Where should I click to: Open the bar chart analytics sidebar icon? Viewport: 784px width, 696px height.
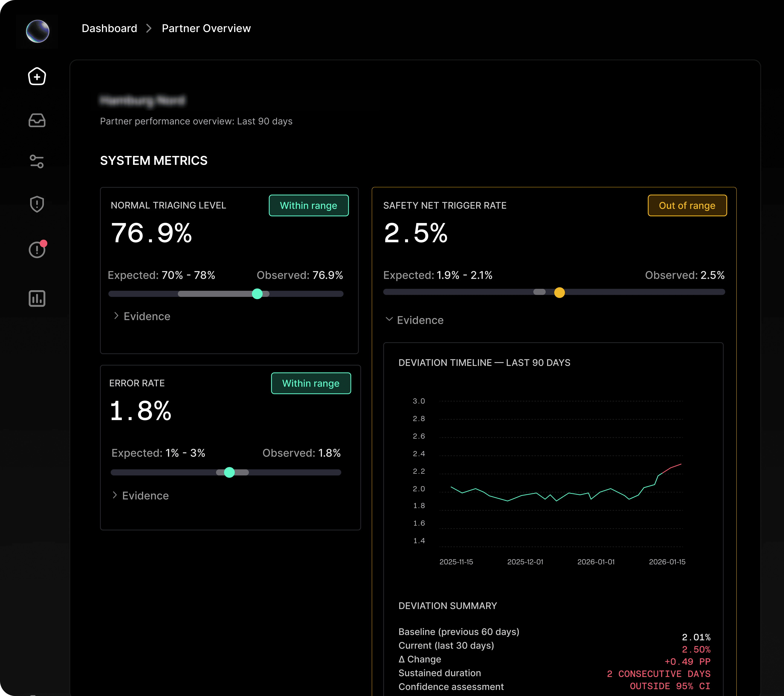click(37, 298)
